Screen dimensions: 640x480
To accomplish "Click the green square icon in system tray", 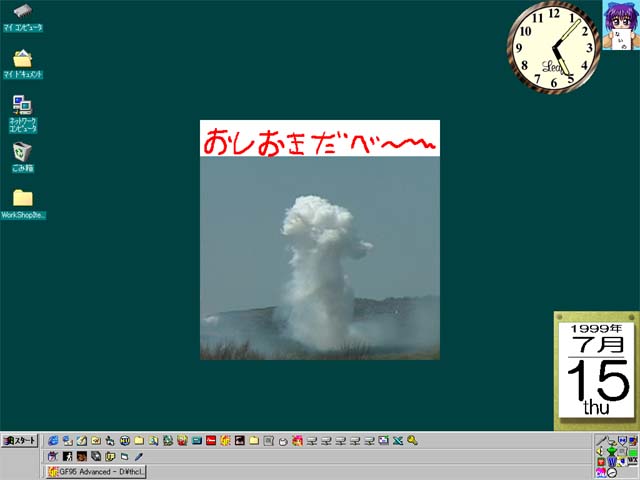I will [x=633, y=451].
